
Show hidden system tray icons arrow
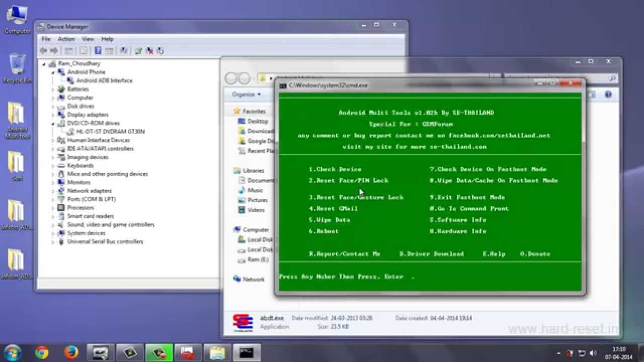pyautogui.click(x=559, y=353)
